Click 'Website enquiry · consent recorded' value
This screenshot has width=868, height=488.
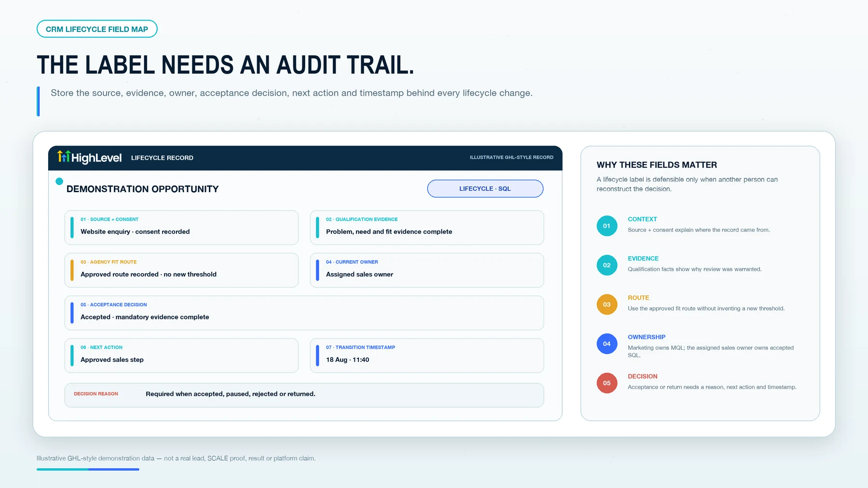pos(135,232)
